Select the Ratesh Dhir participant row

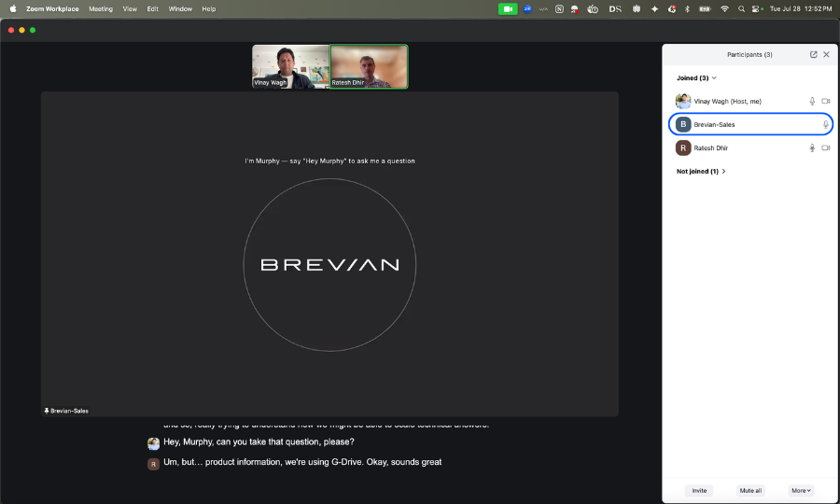750,147
